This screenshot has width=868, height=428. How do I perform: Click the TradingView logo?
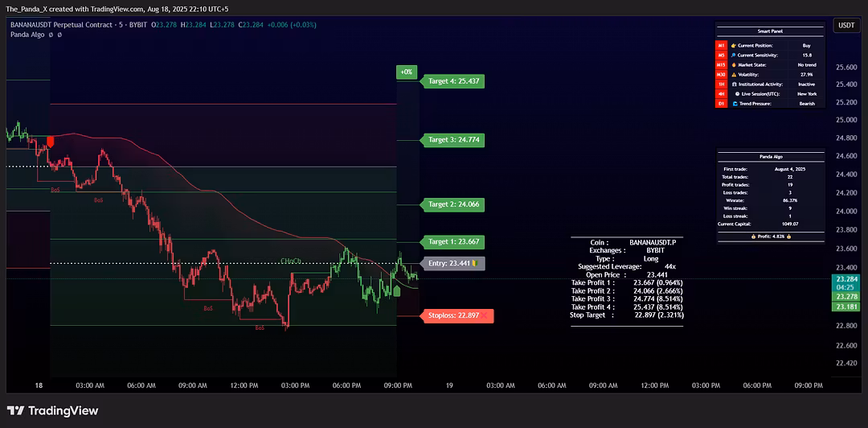52,411
